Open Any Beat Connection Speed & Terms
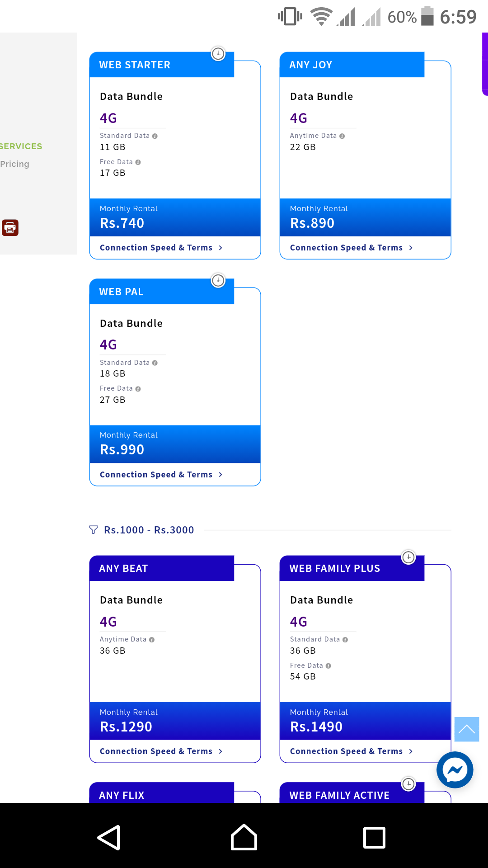This screenshot has height=868, width=488. (x=161, y=751)
